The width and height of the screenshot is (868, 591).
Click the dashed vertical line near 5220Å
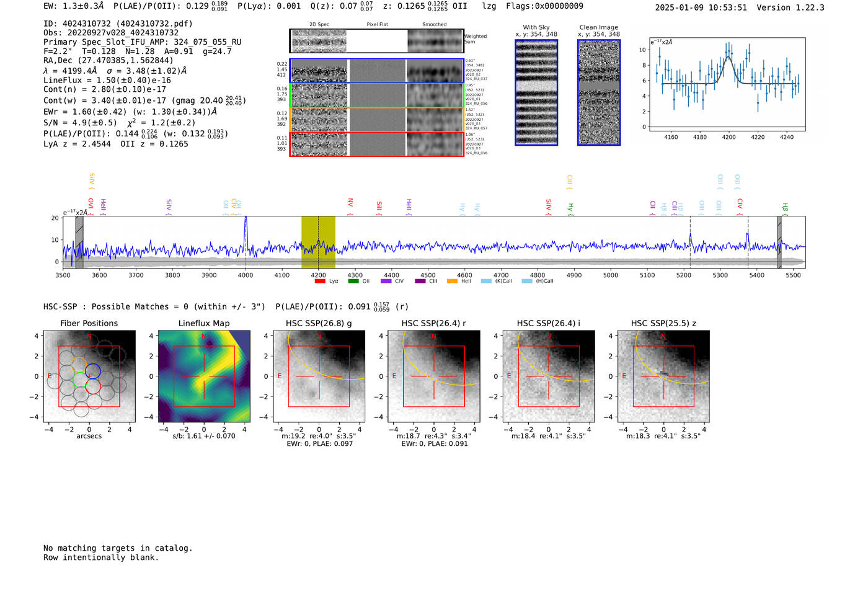pos(690,242)
